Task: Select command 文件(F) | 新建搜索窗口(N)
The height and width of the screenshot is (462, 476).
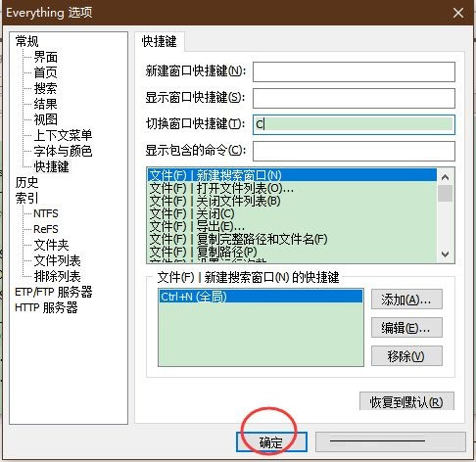Action: (x=292, y=175)
